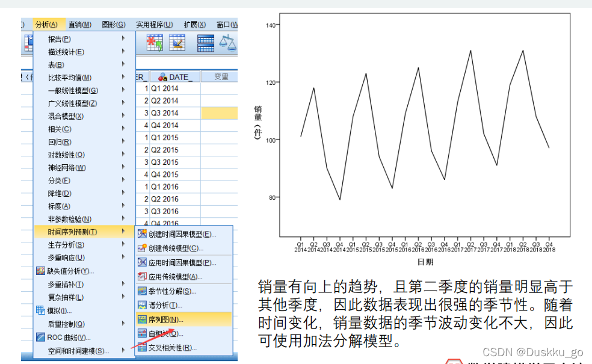Open the 窗口(W) menu
Image resolution: width=592 pixels, height=364 pixels.
point(227,25)
